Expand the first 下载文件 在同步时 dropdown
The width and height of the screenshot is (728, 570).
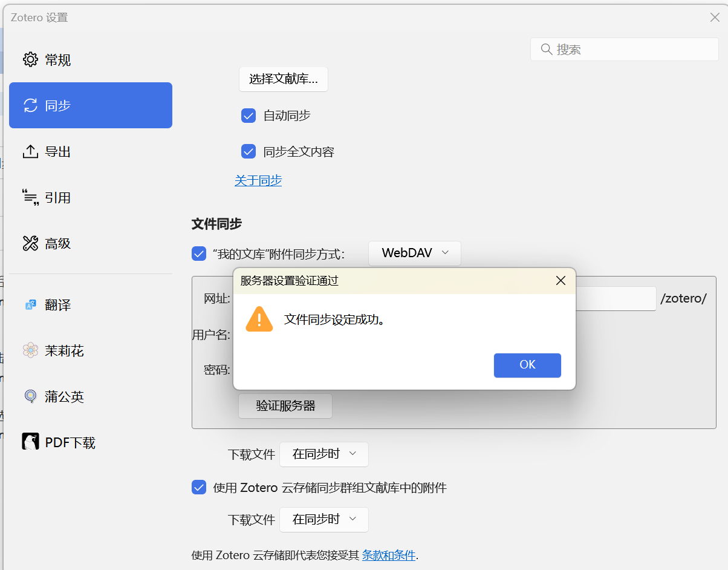click(324, 454)
